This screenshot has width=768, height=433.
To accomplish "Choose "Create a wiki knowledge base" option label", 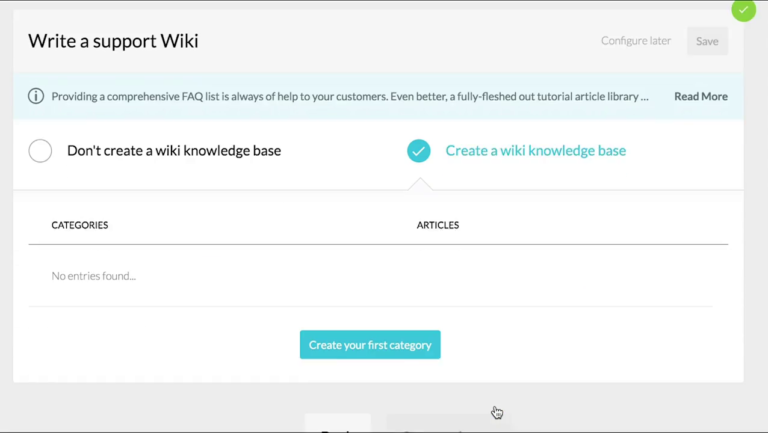I will coord(535,151).
